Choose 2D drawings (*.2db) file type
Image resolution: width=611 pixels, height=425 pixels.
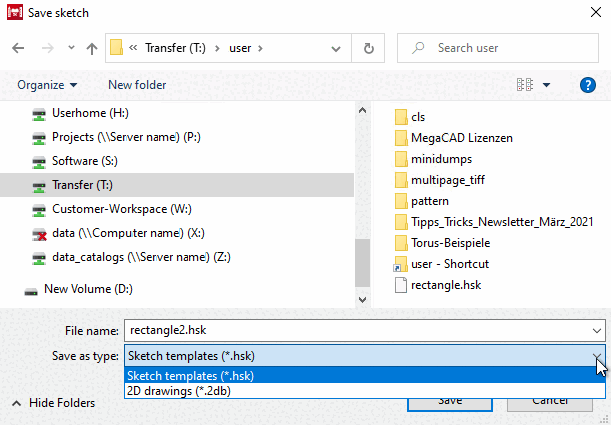tap(364, 391)
